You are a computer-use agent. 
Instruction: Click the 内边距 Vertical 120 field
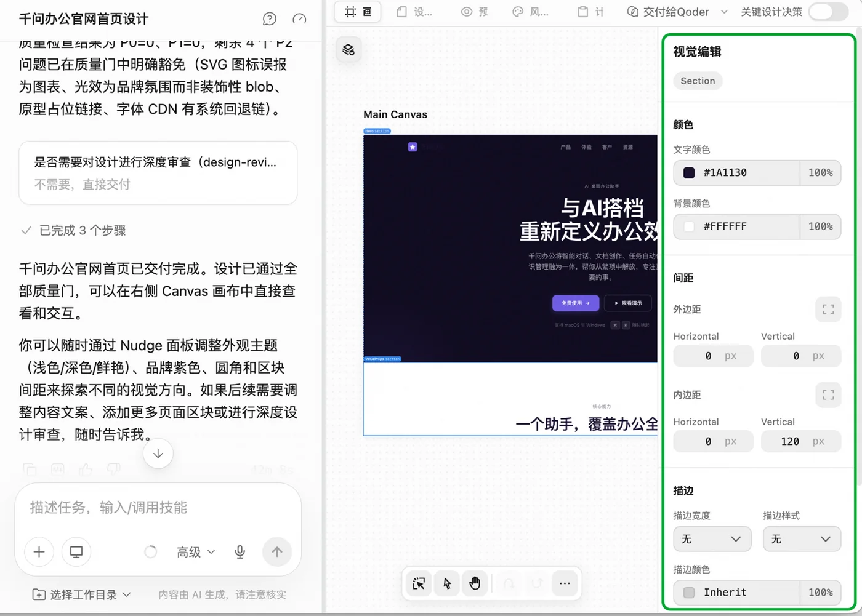pyautogui.click(x=801, y=441)
